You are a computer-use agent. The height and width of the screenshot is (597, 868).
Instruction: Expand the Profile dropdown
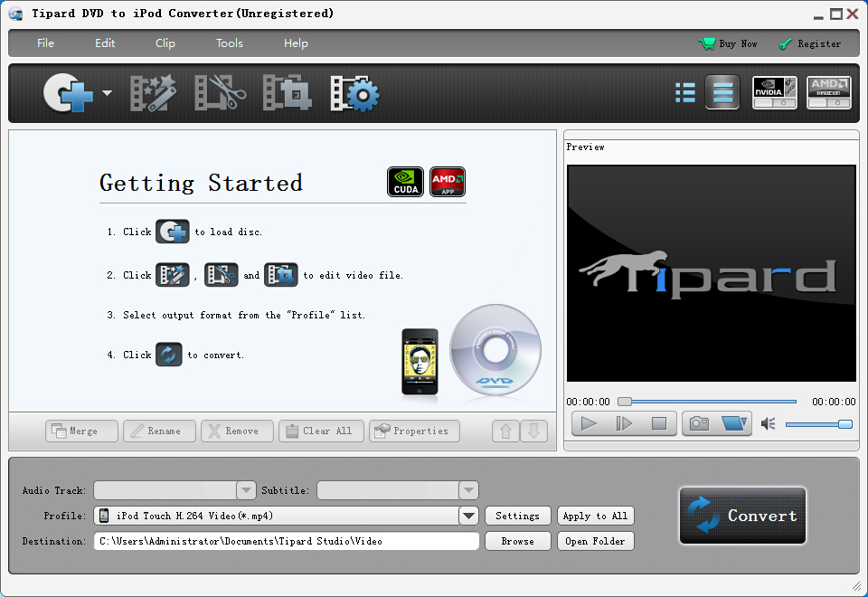pos(468,516)
